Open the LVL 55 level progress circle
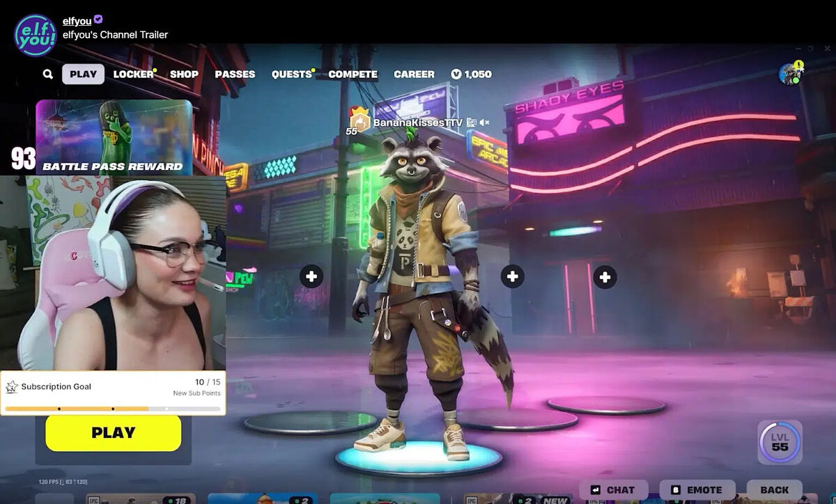This screenshot has width=836, height=504. point(780,442)
